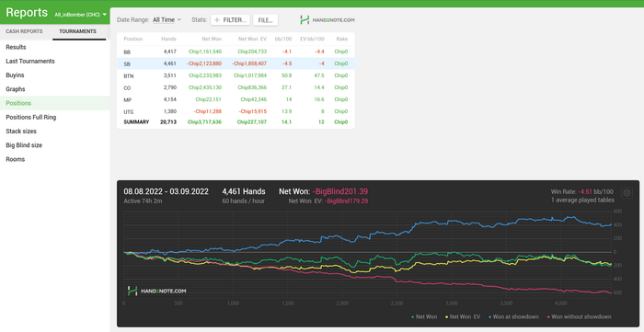Open the All_inBomber player dropdown
The height and width of the screenshot is (332, 644).
coord(81,15)
